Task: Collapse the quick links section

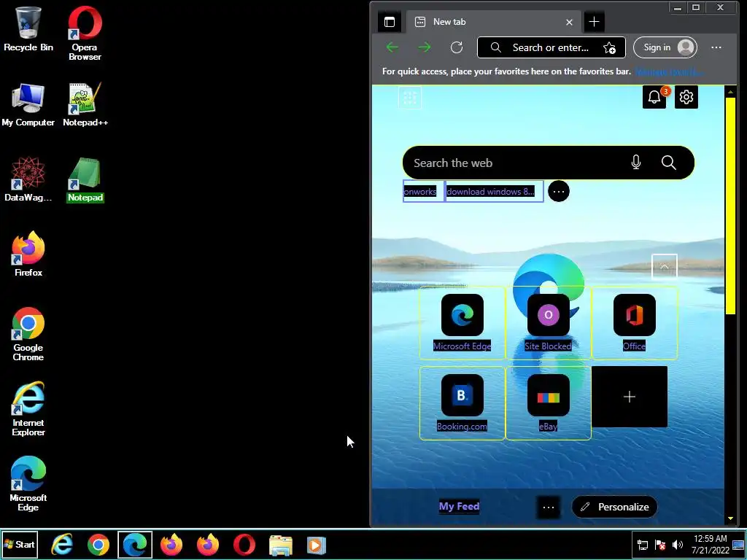Action: pos(664,267)
